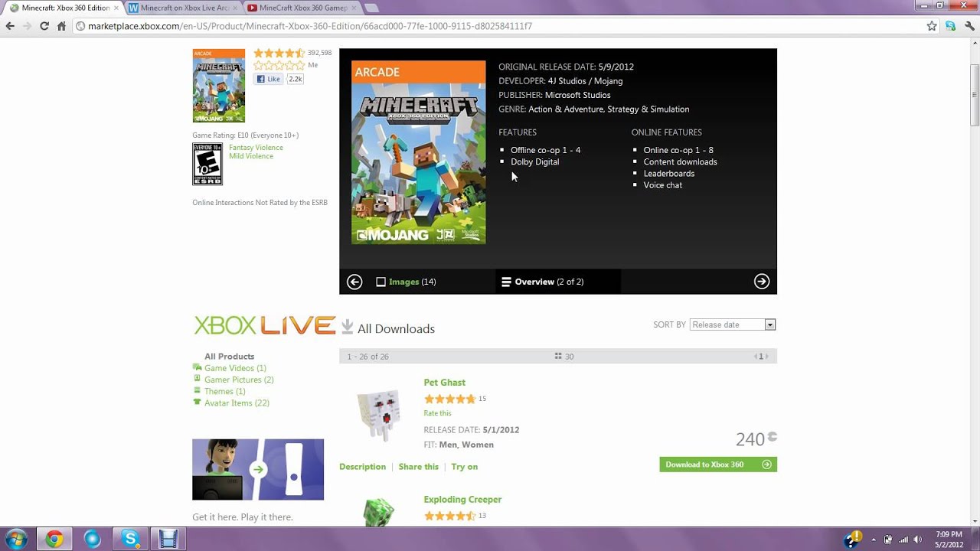
Task: Open volume control in system tray
Action: [917, 540]
